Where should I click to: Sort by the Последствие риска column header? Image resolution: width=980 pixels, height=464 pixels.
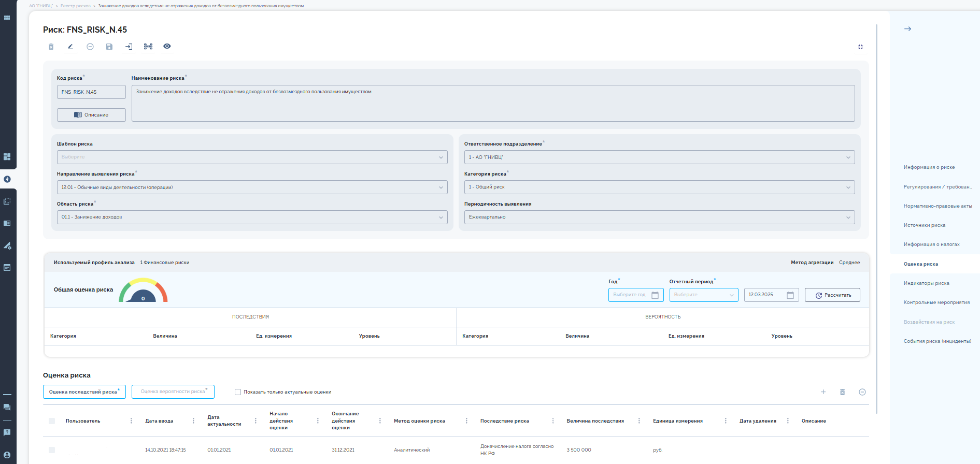pos(505,421)
